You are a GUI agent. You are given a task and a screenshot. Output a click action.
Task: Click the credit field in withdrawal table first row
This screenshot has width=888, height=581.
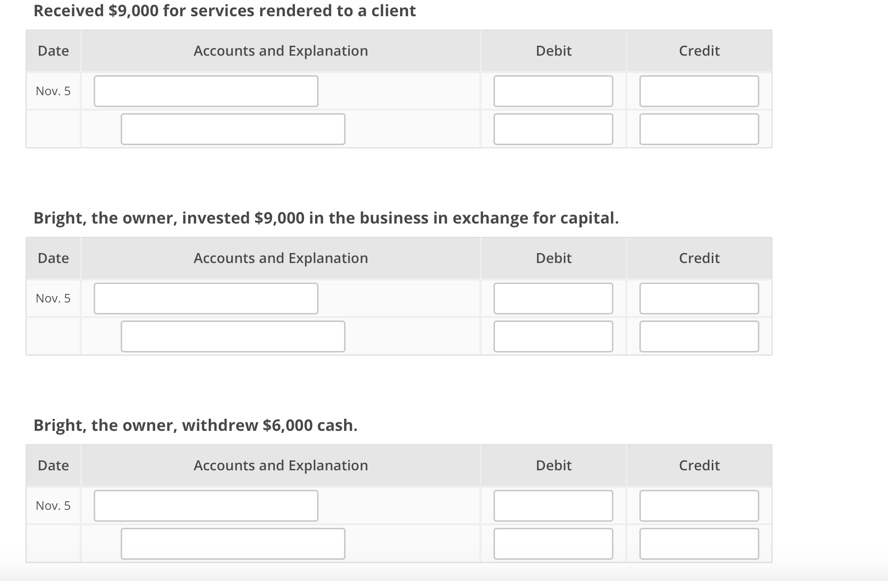(x=699, y=505)
